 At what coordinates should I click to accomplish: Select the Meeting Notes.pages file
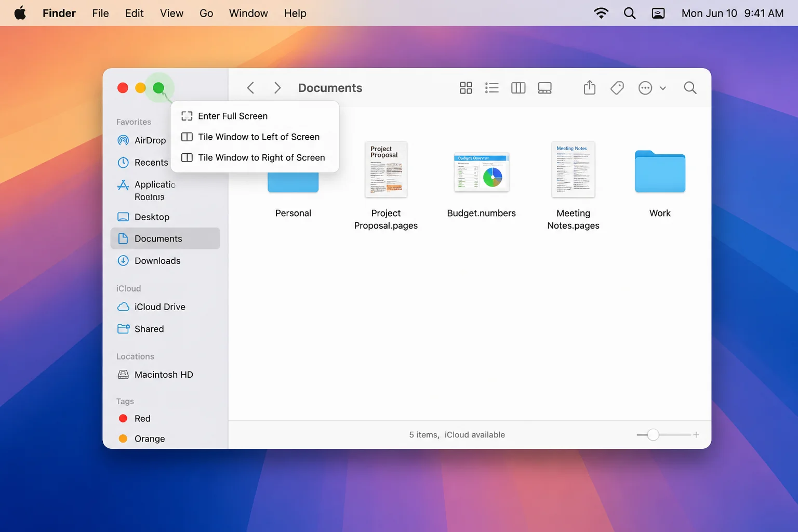(x=574, y=185)
